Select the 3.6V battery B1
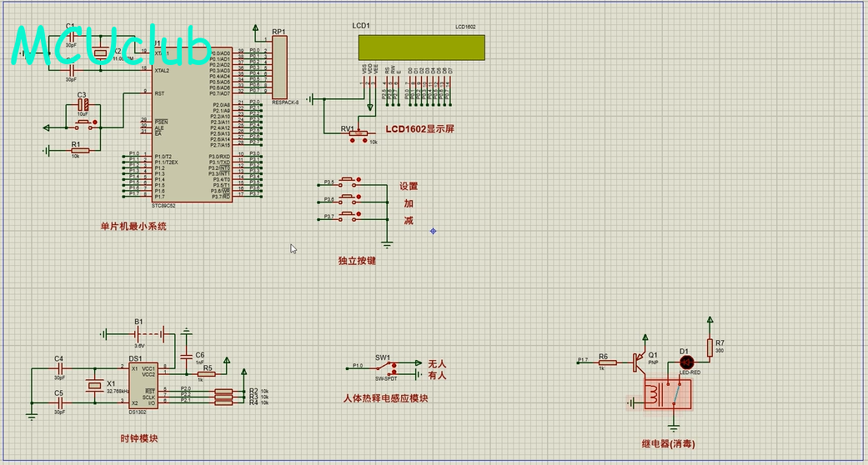The height and width of the screenshot is (465, 868). pos(139,334)
